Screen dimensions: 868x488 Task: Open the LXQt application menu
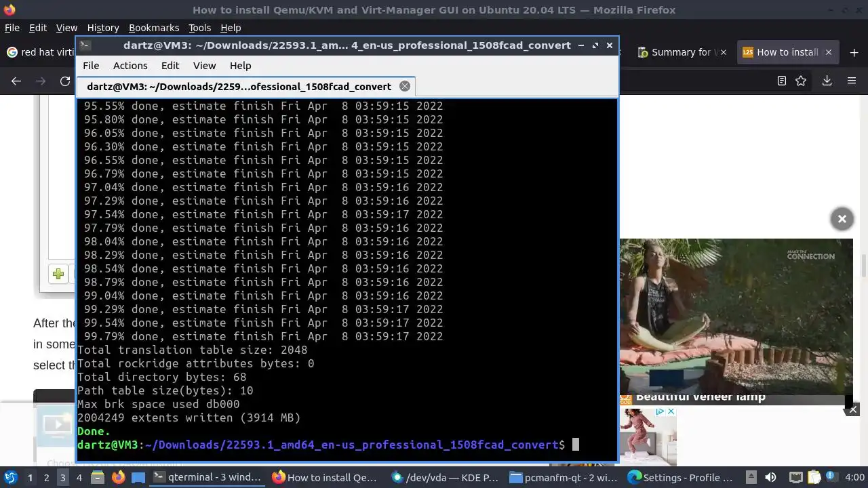tap(11, 477)
